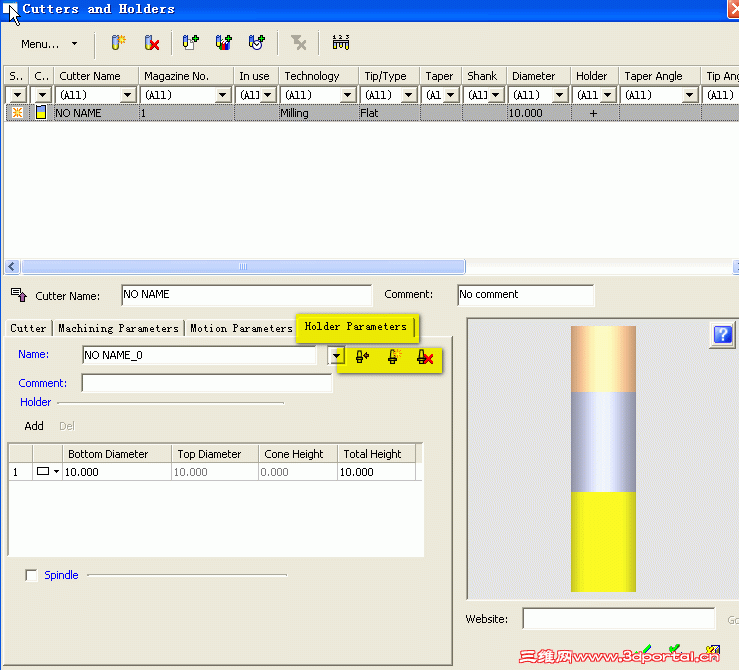Click the cutter 3D preview image

pos(603,459)
